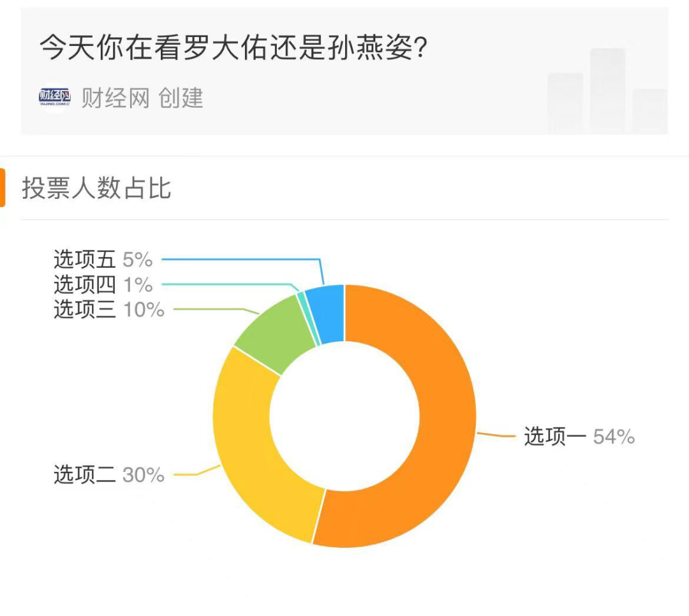Click the 选项一 legend label text

(555, 436)
